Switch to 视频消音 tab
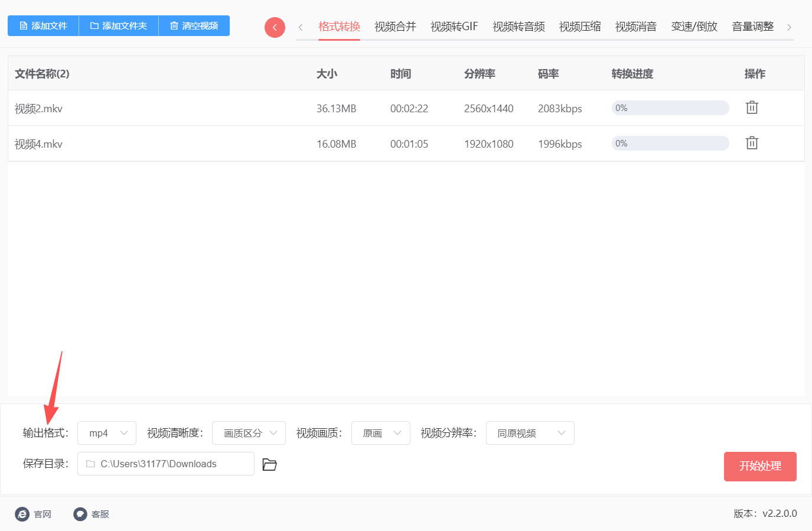Viewport: 812px width, 531px height. click(636, 27)
